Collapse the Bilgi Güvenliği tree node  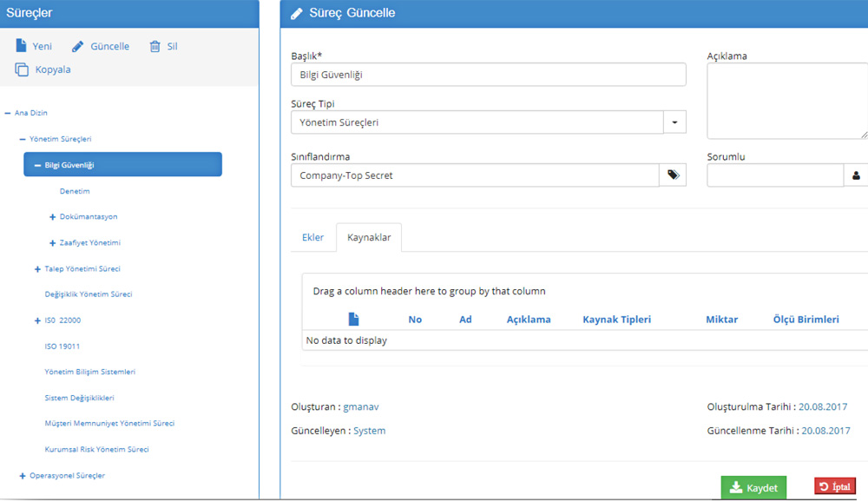pos(37,165)
